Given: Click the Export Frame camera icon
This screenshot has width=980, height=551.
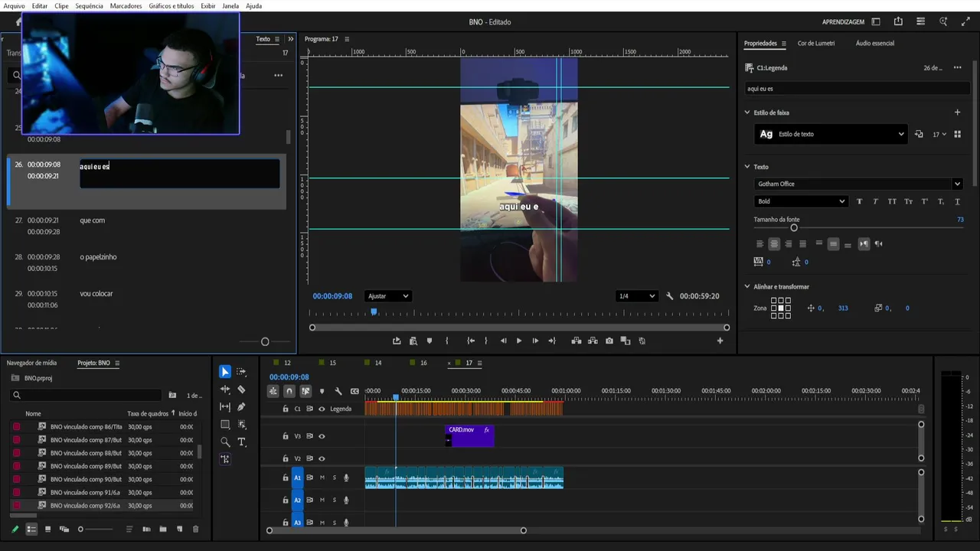Looking at the screenshot, I should pyautogui.click(x=609, y=341).
